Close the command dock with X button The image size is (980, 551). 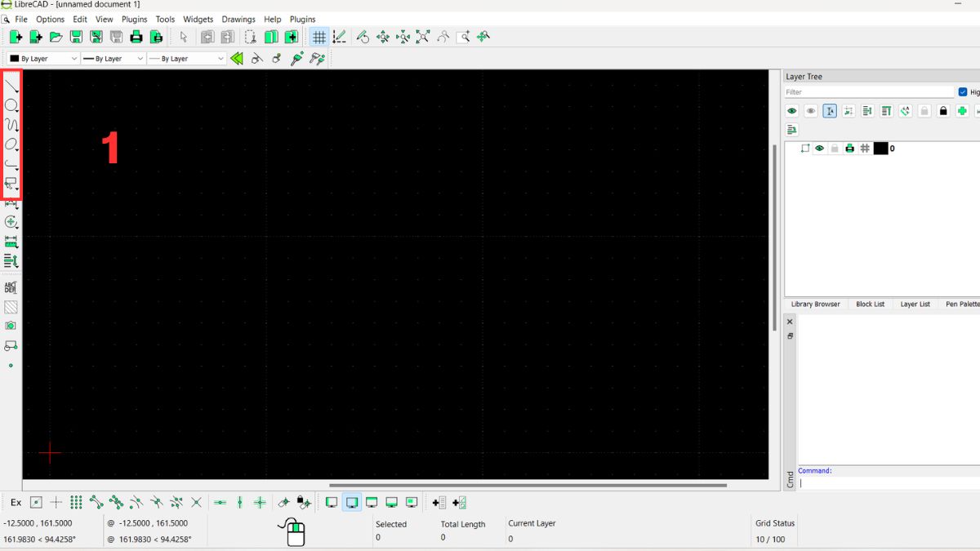[x=790, y=322]
